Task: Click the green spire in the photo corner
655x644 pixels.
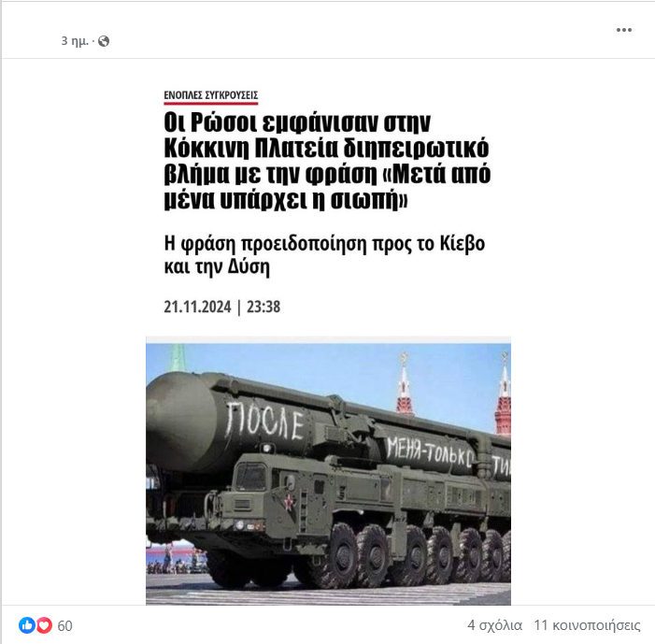Action: [x=178, y=357]
